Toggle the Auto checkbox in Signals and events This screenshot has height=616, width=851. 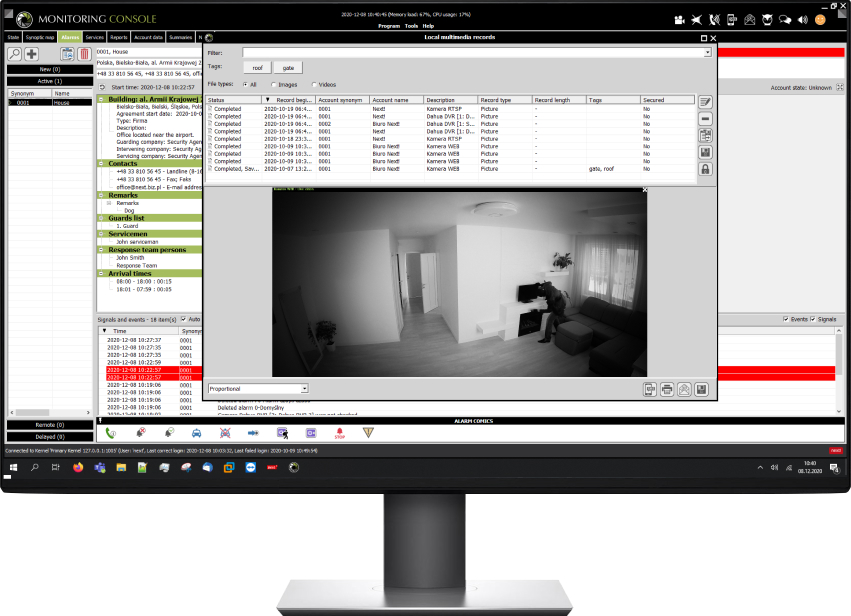tap(183, 319)
